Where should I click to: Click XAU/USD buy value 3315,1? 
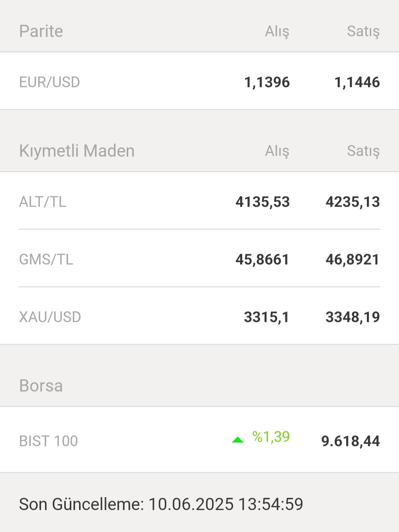coord(267,317)
